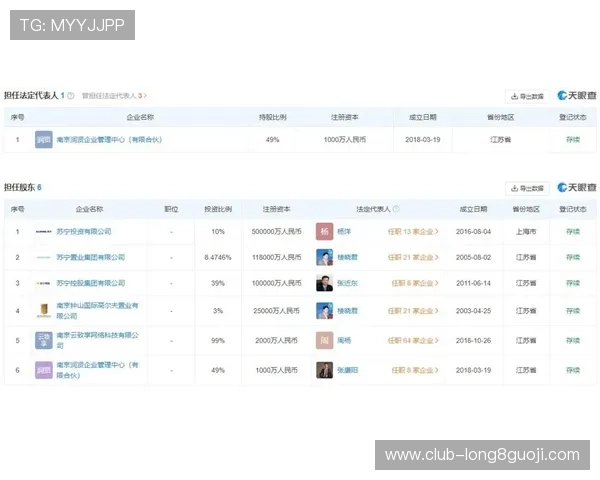Open legal representative name link in 苏宁置业集团 row
Viewport: 600px width, 480px height.
347,257
